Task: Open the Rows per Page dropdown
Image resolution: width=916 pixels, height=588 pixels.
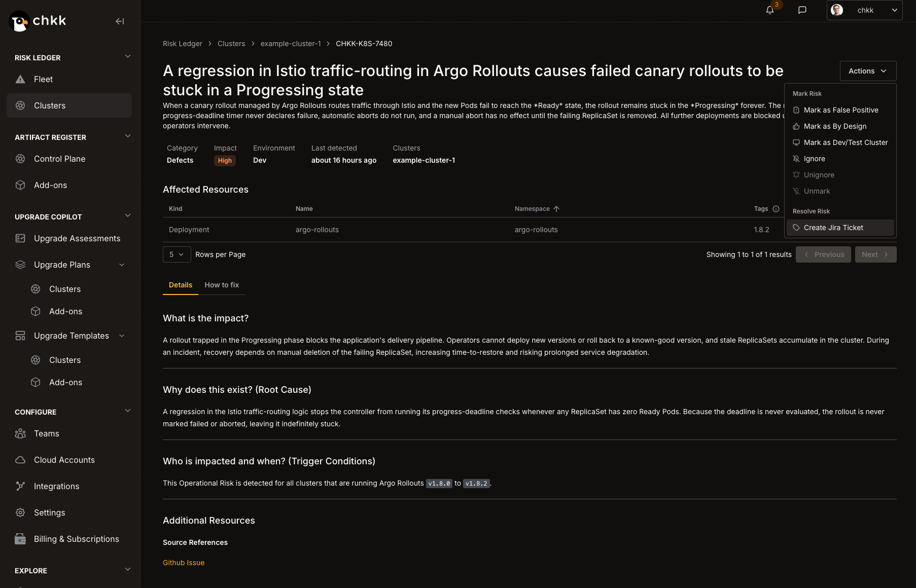Action: tap(177, 254)
